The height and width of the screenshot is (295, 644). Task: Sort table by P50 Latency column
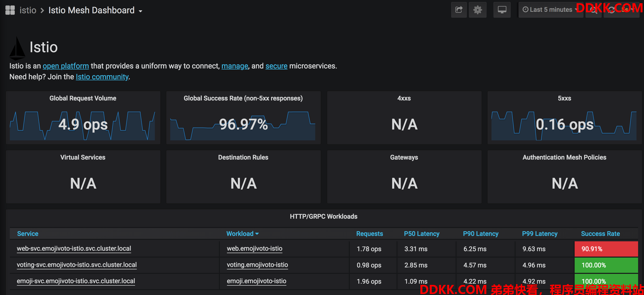(421, 234)
